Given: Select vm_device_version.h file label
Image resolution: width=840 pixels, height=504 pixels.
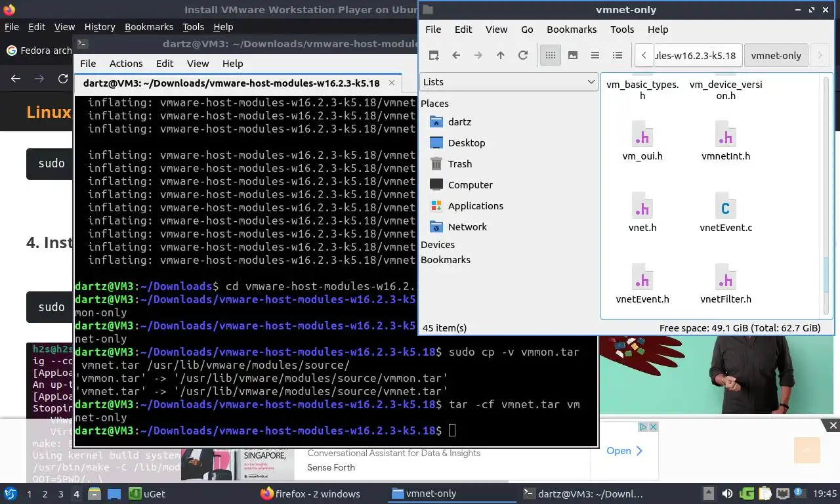Looking at the screenshot, I should 726,90.
